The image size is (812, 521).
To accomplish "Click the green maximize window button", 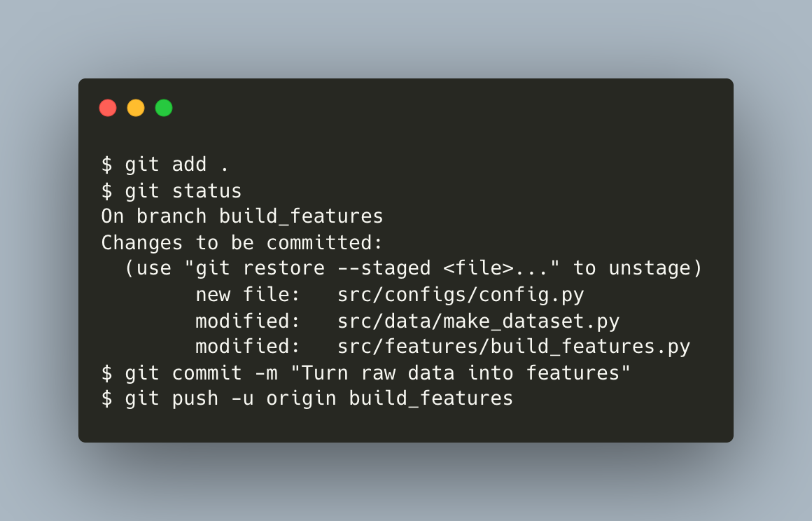I will pos(164,108).
